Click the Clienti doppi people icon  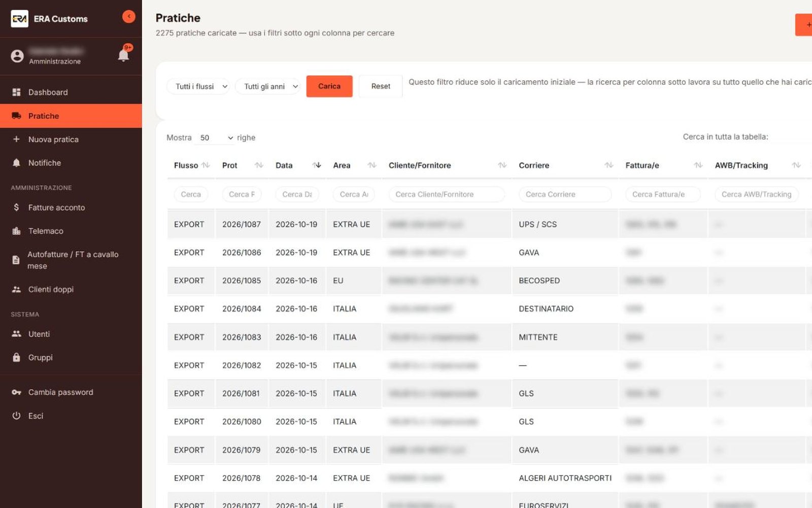coord(16,289)
